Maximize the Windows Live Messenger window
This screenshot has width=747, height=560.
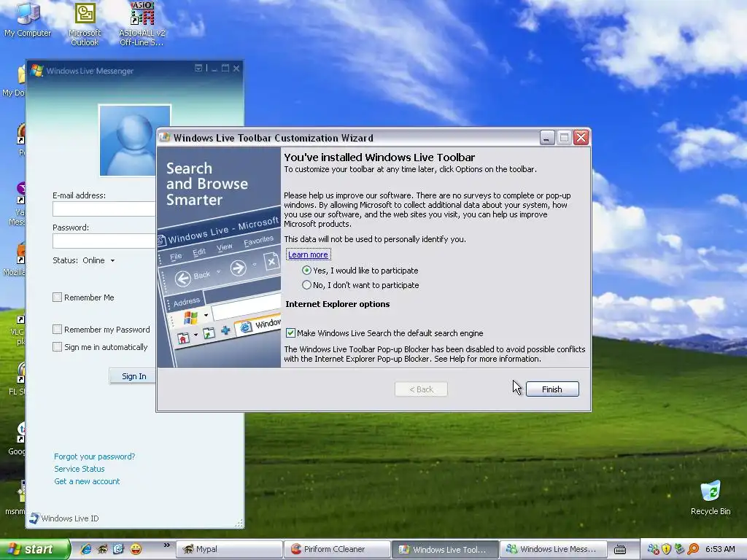225,69
